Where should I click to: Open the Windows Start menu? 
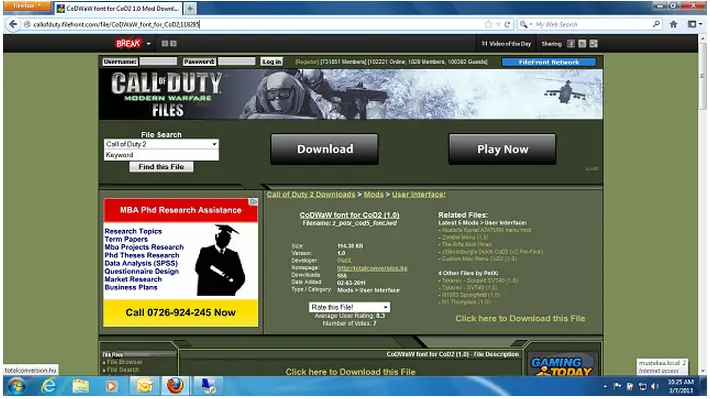[17, 386]
